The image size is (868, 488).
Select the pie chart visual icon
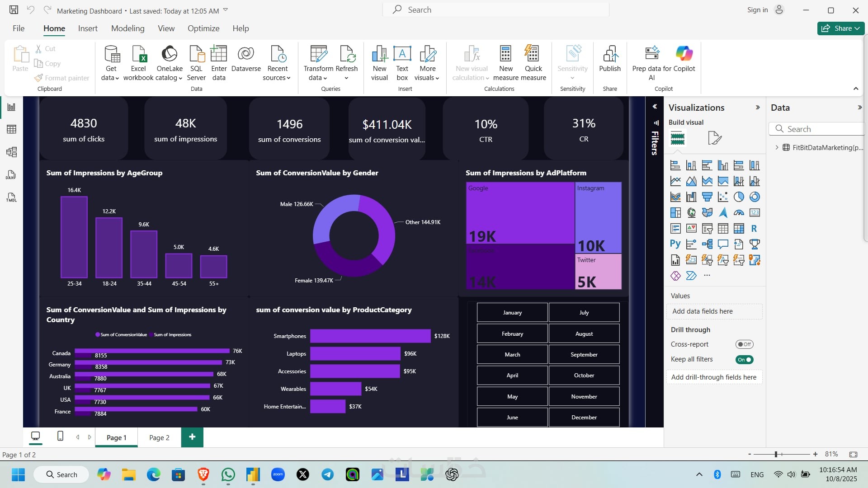point(739,197)
